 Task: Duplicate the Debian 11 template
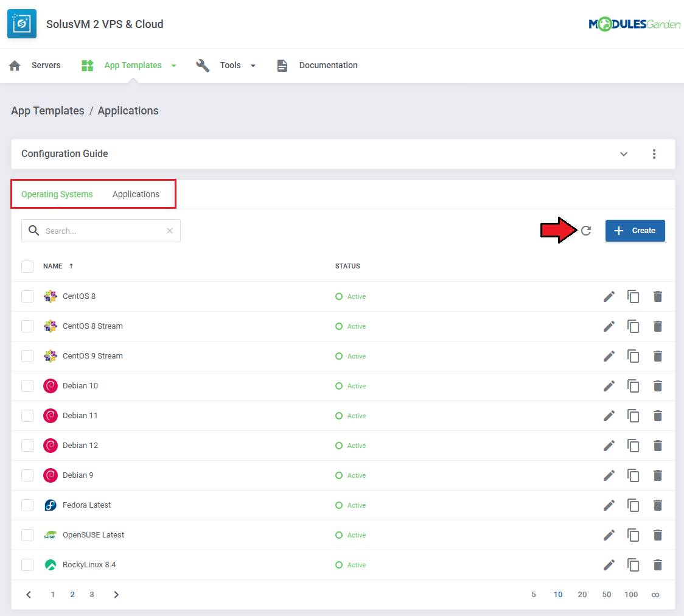633,416
